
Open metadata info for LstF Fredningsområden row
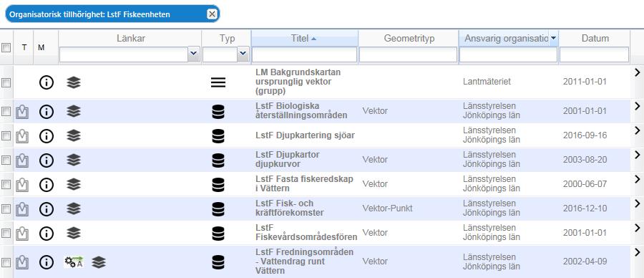click(47, 262)
